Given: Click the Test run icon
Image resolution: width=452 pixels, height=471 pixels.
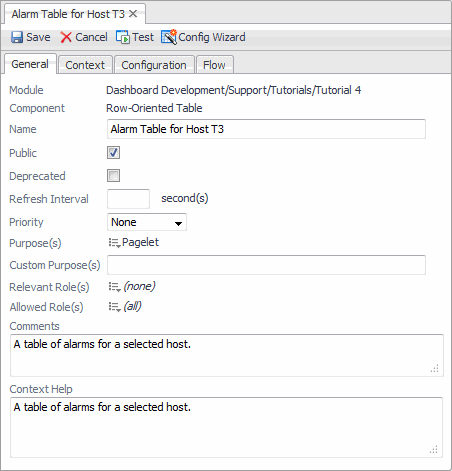Looking at the screenshot, I should coord(123,37).
